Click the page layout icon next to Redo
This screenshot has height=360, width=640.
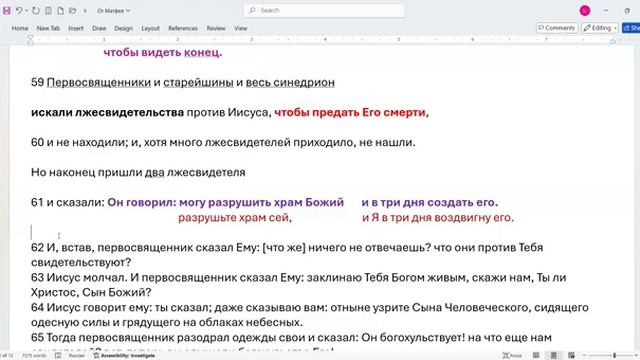pos(48,11)
